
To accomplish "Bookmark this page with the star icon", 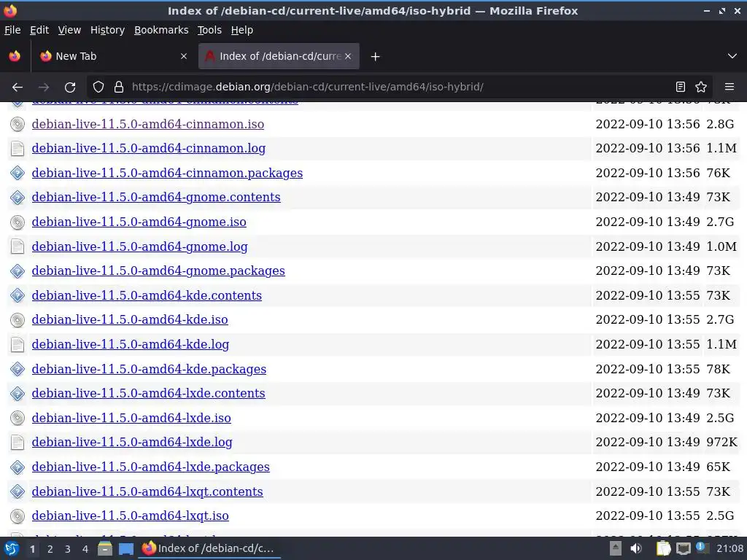I will tap(701, 87).
